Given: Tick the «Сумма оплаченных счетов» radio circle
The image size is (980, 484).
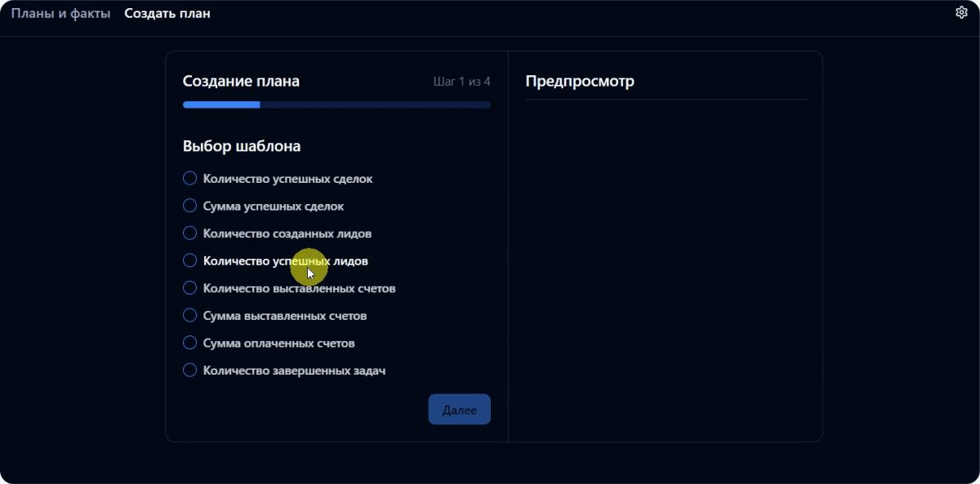Looking at the screenshot, I should tap(189, 343).
